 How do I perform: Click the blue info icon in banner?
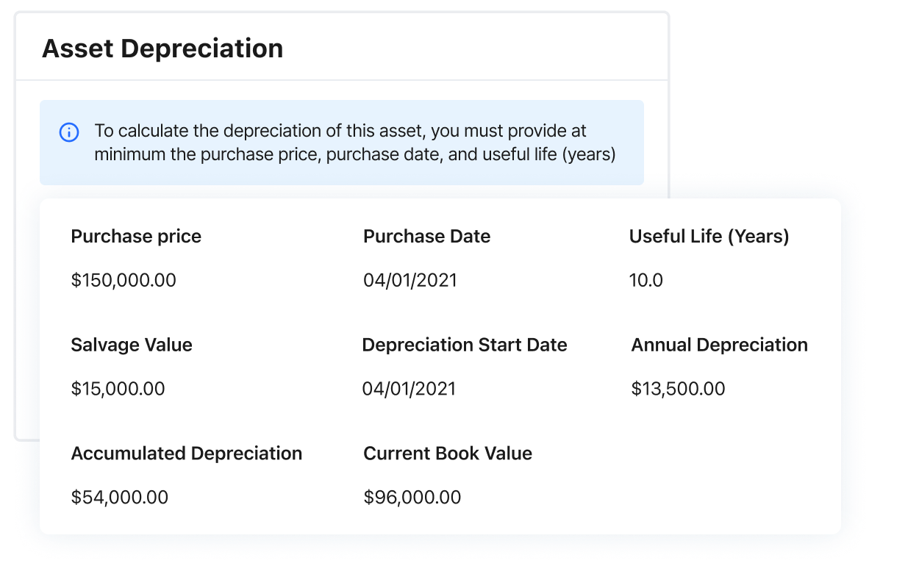pyautogui.click(x=69, y=132)
